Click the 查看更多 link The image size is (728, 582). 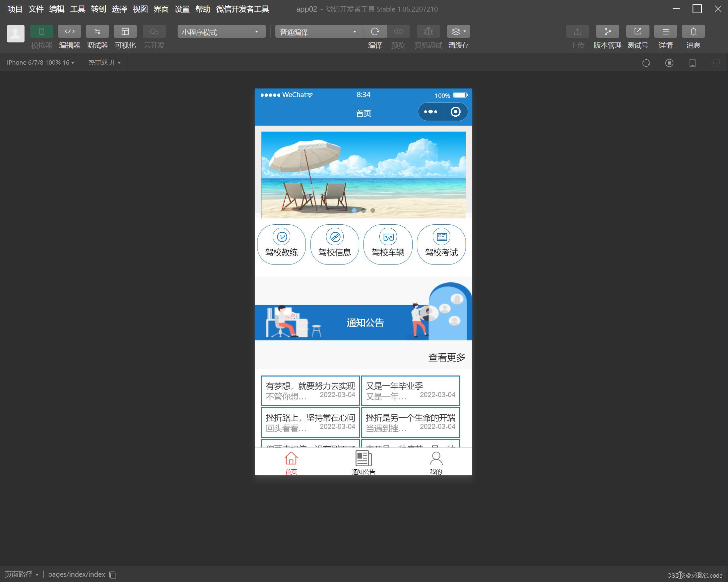coord(446,357)
